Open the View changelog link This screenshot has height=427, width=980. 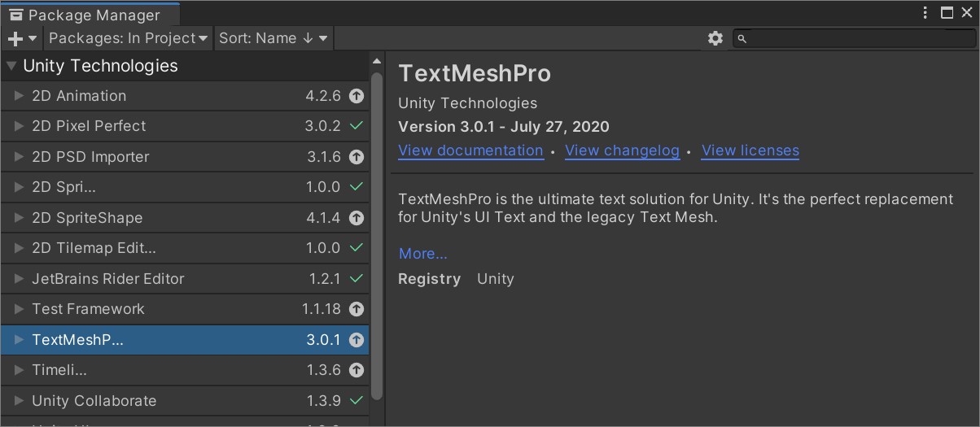click(x=622, y=150)
